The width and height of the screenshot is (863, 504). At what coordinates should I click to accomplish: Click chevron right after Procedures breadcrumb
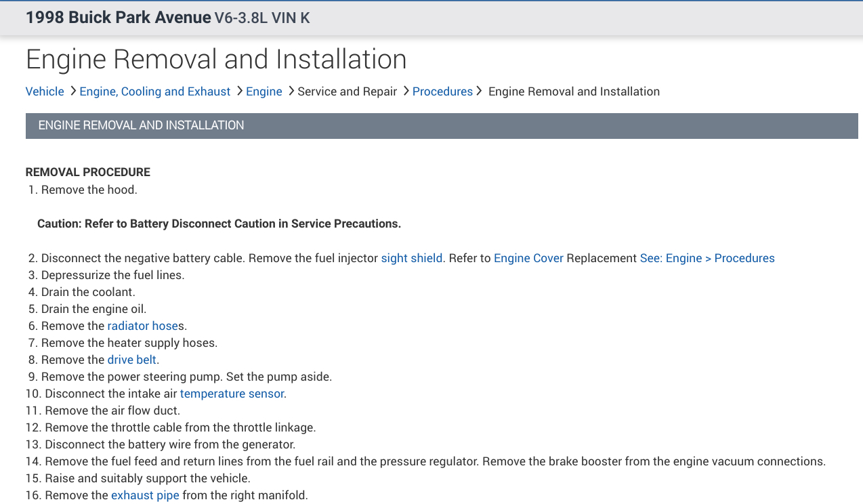pyautogui.click(x=479, y=91)
